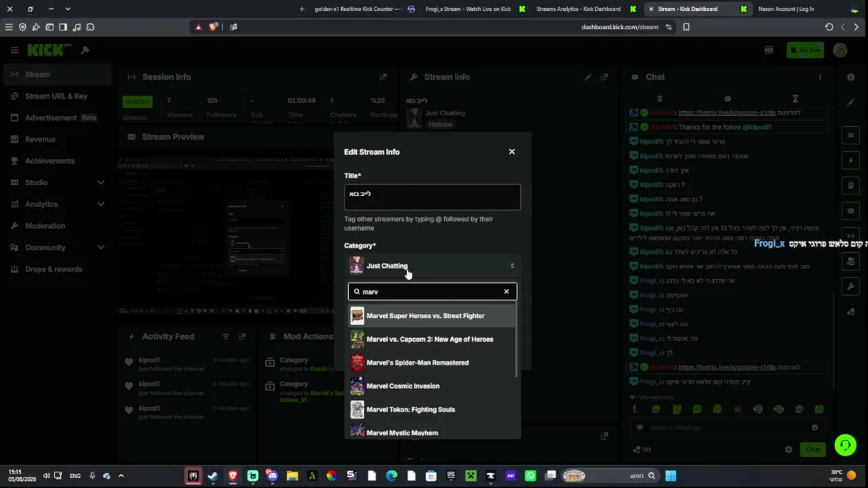Click the Go live button

click(805, 50)
